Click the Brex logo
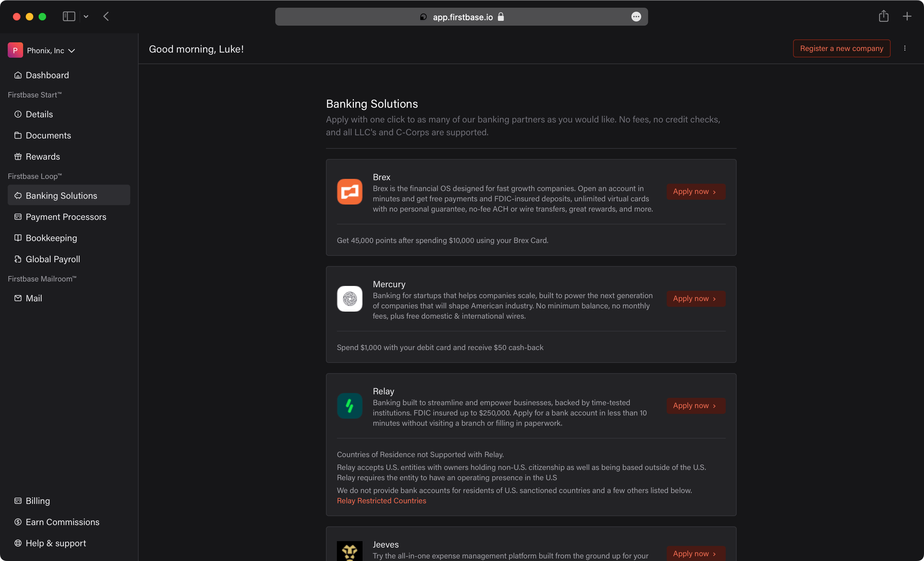The height and width of the screenshot is (561, 924). 349,191
